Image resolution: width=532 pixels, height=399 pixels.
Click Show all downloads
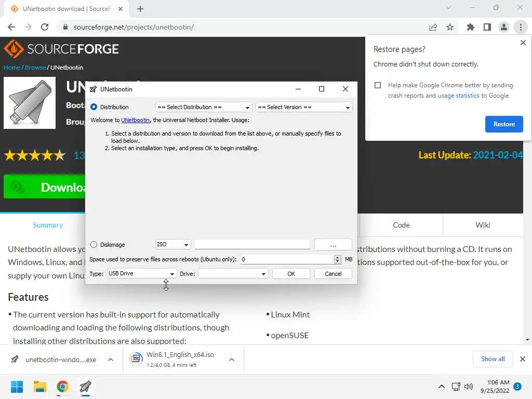[x=493, y=359]
